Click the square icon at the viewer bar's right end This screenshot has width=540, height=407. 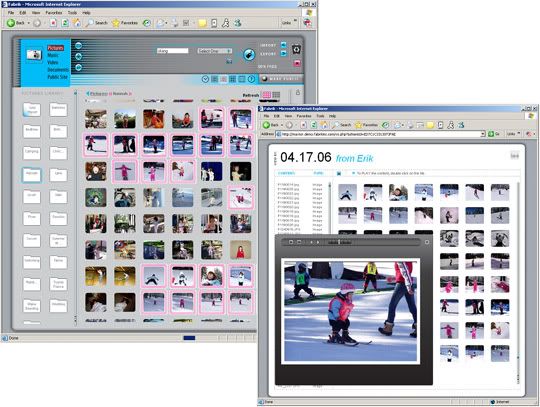click(x=427, y=242)
